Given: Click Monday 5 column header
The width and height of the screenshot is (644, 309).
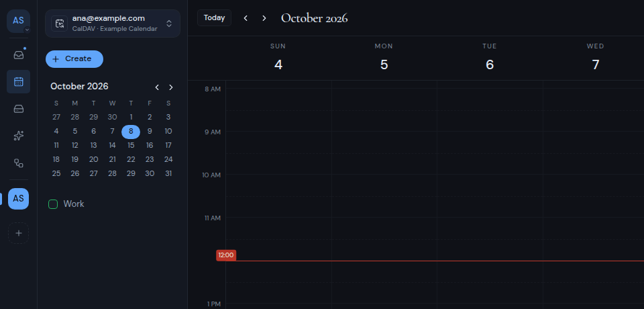Looking at the screenshot, I should pos(384,58).
